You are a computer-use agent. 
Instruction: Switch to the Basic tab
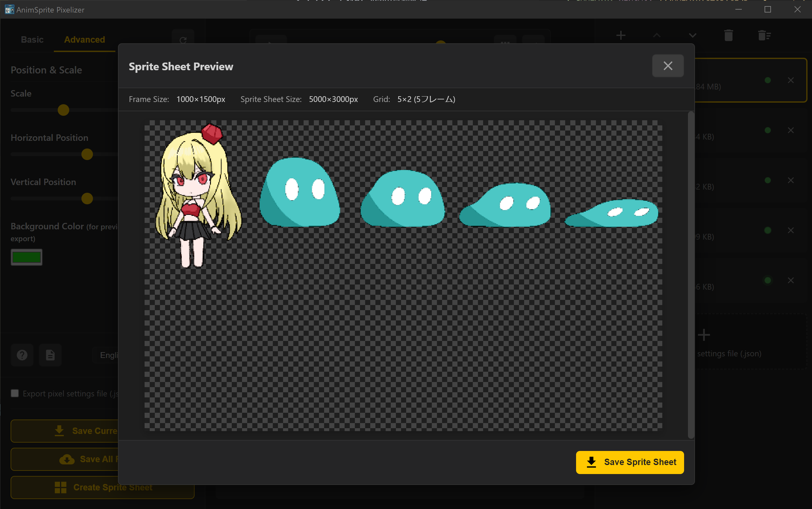32,40
